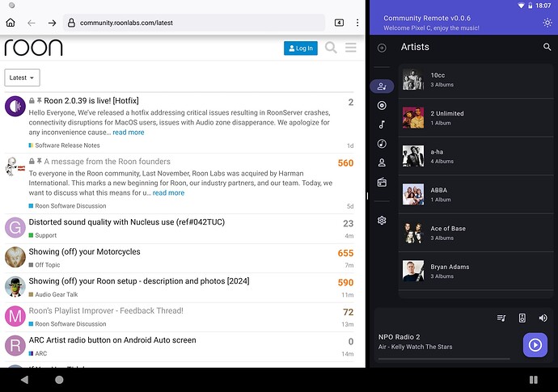Tap the Android split-screen recents button

tap(534, 380)
